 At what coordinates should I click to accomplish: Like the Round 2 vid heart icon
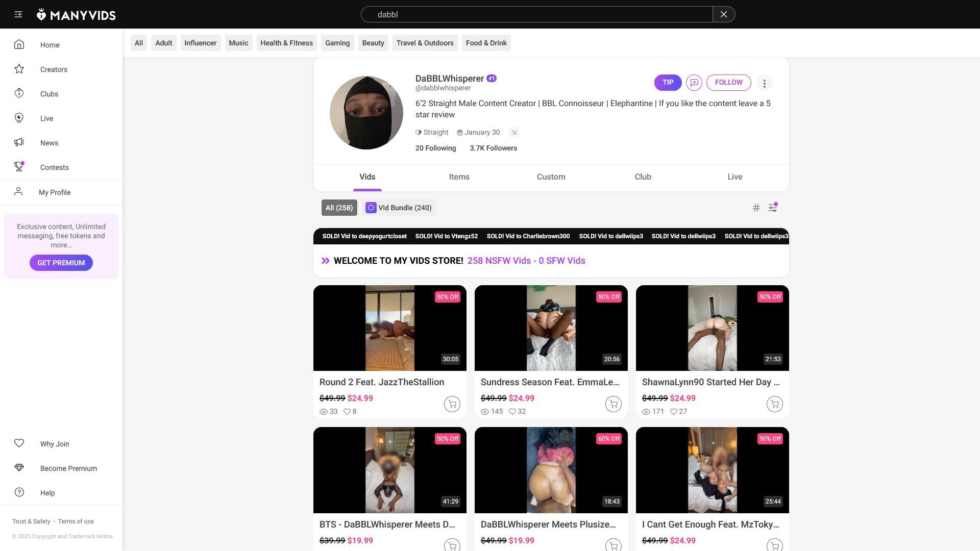[x=347, y=412]
